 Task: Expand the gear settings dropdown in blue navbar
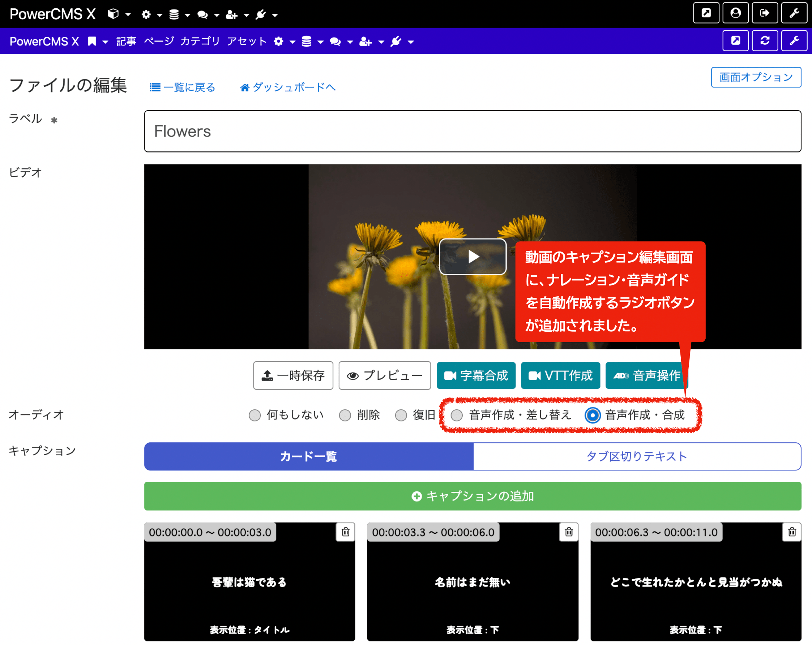pyautogui.click(x=279, y=42)
